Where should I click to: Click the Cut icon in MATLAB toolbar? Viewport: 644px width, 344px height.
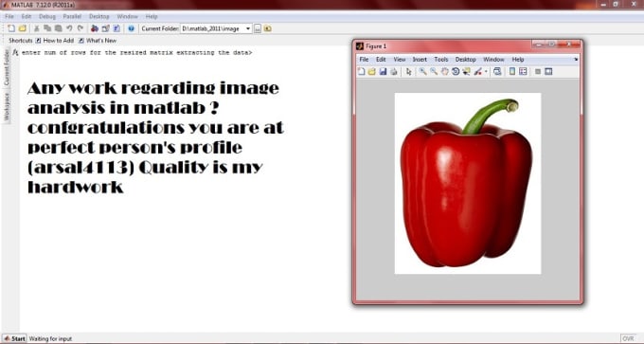click(x=36, y=28)
